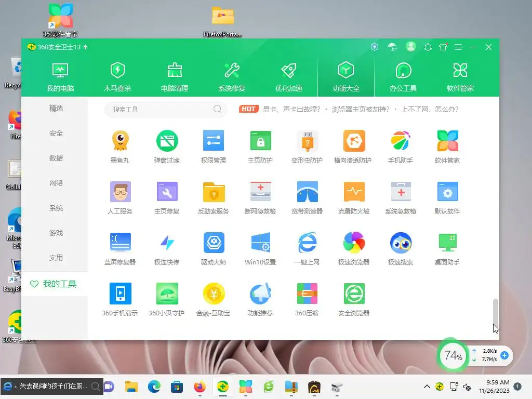Select 系统 category in sidebar
Viewport: 532px width, 399px height.
pyautogui.click(x=56, y=208)
